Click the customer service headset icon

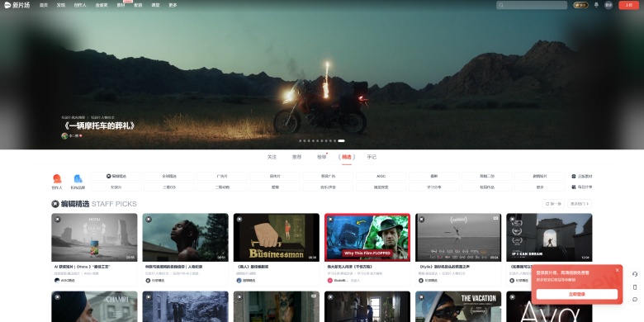[635, 274]
